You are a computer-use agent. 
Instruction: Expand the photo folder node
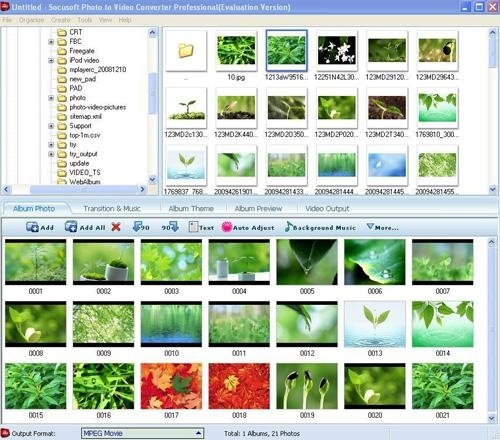51,98
